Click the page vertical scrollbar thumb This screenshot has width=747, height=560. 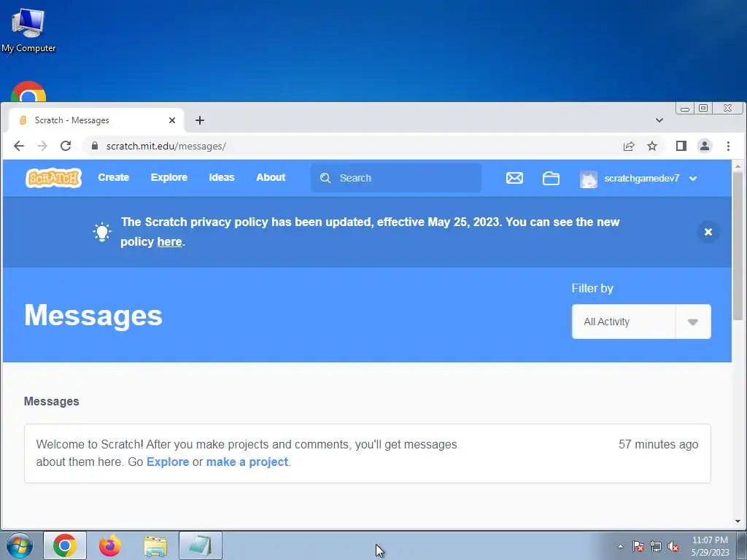(738, 245)
